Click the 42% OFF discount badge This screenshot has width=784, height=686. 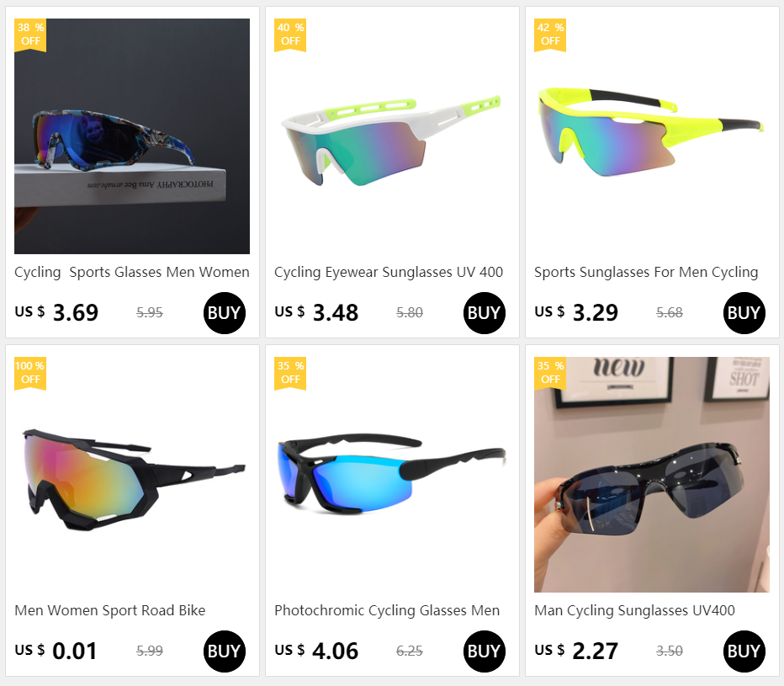[550, 35]
